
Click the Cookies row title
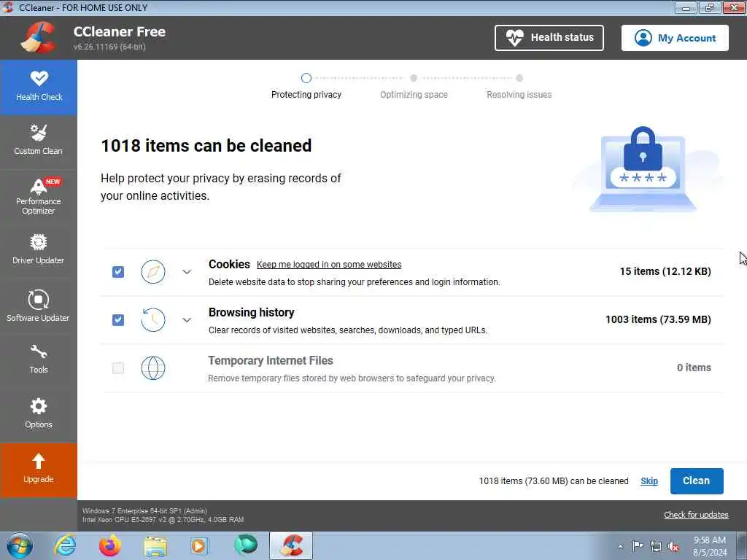coord(229,264)
